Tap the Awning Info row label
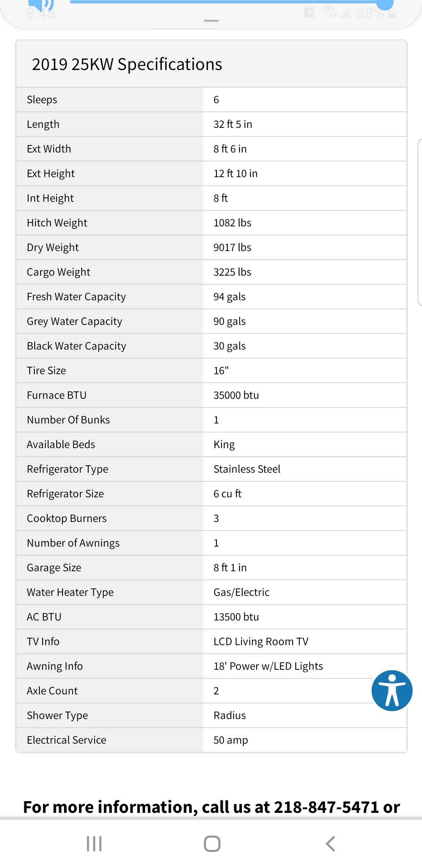This screenshot has width=422, height=868. point(55,666)
